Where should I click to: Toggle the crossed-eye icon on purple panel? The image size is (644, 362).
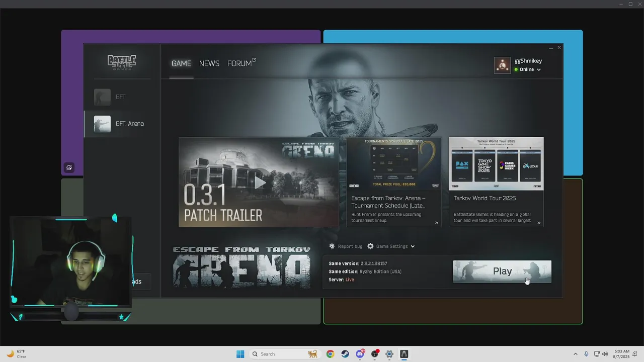click(69, 167)
